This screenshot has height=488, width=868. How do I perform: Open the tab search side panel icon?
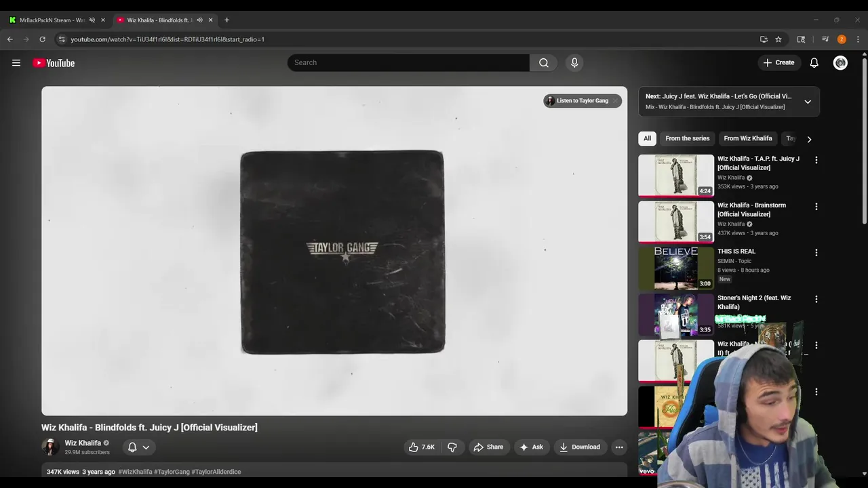801,39
